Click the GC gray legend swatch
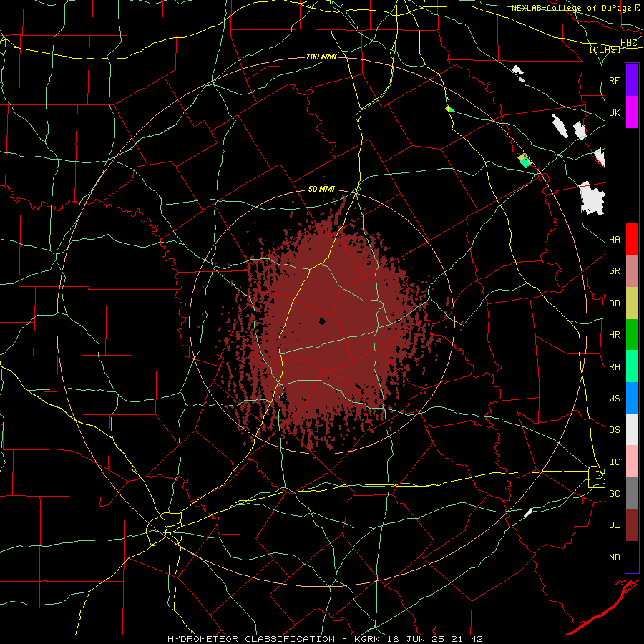Screen dimensions: 644x644 pos(632,493)
